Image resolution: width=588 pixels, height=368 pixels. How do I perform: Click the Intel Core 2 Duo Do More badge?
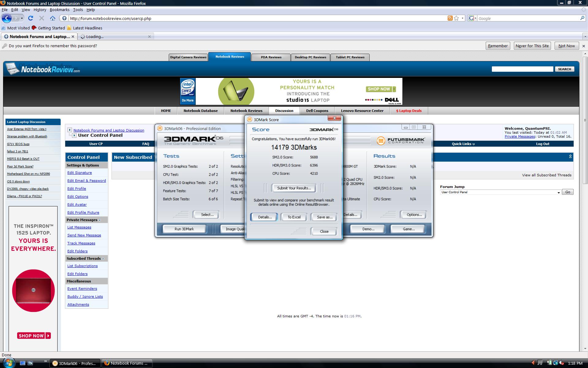188,91
